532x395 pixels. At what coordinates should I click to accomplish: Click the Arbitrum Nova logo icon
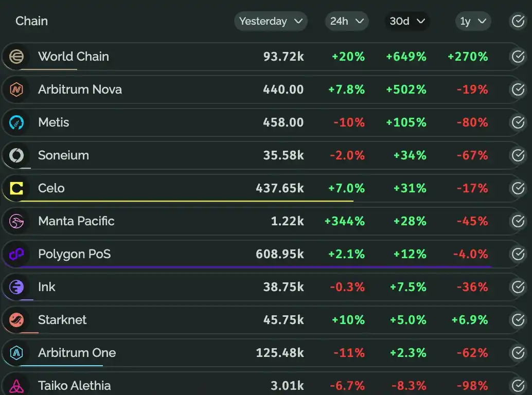[16, 89]
